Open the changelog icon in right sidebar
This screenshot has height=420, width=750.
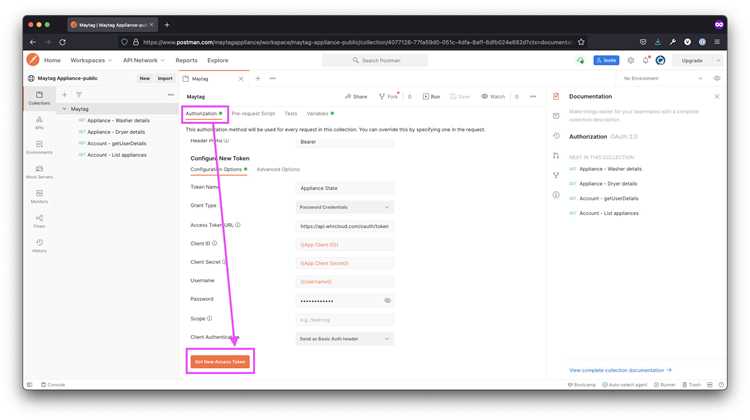pos(556,136)
